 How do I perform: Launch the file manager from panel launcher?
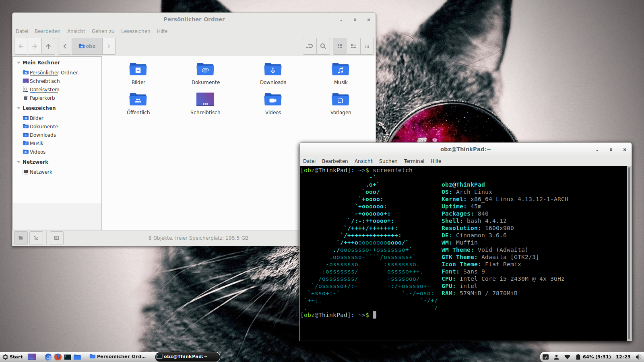click(77, 357)
